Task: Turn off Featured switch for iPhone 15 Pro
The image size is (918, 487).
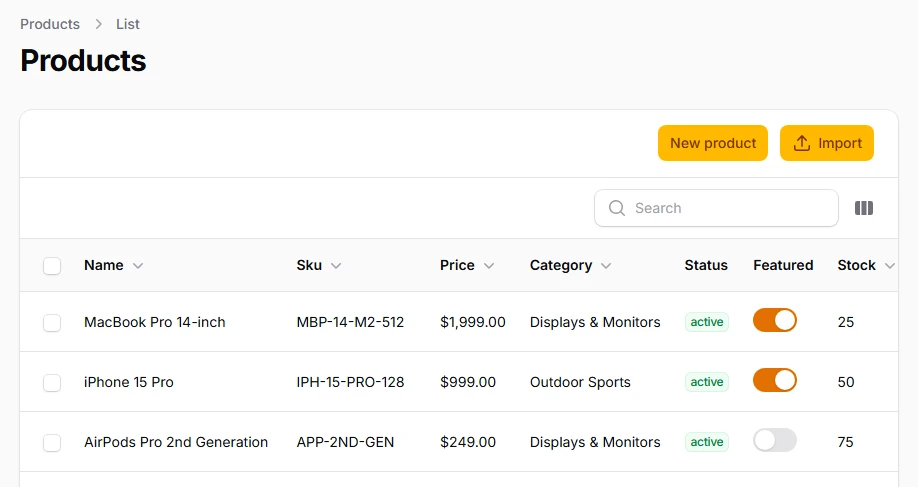Action: point(775,380)
